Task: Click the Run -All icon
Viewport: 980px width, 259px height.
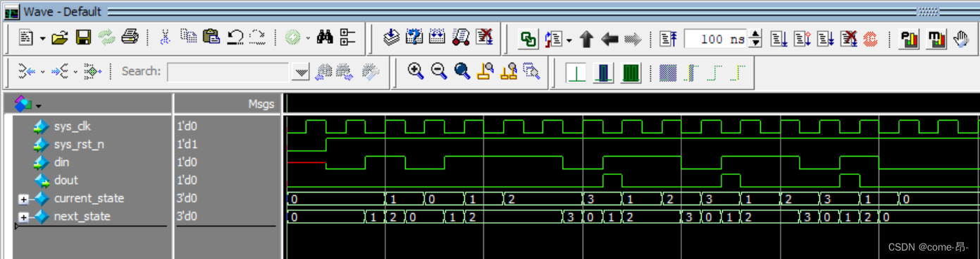Action: pos(826,39)
